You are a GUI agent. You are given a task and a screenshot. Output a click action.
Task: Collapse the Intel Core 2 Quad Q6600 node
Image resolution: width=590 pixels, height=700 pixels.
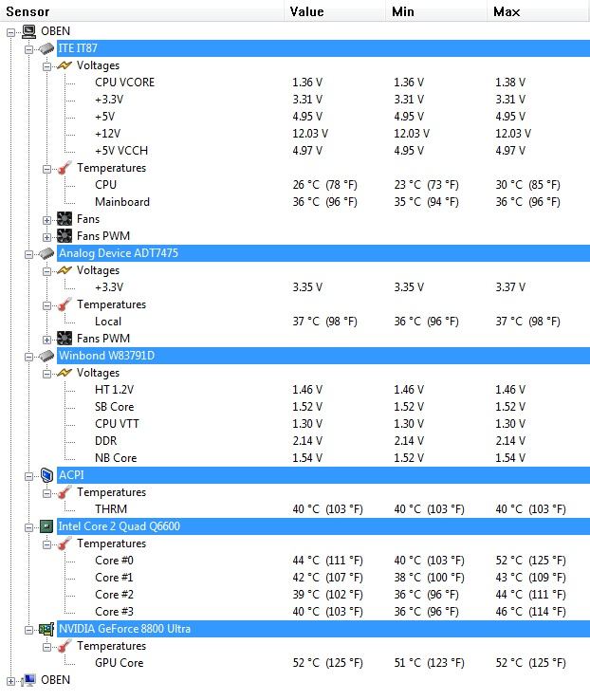(x=28, y=527)
